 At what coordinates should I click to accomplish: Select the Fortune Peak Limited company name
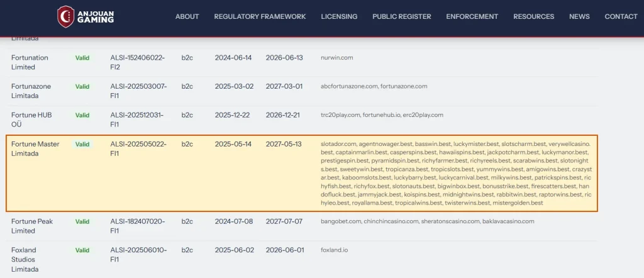click(x=33, y=226)
